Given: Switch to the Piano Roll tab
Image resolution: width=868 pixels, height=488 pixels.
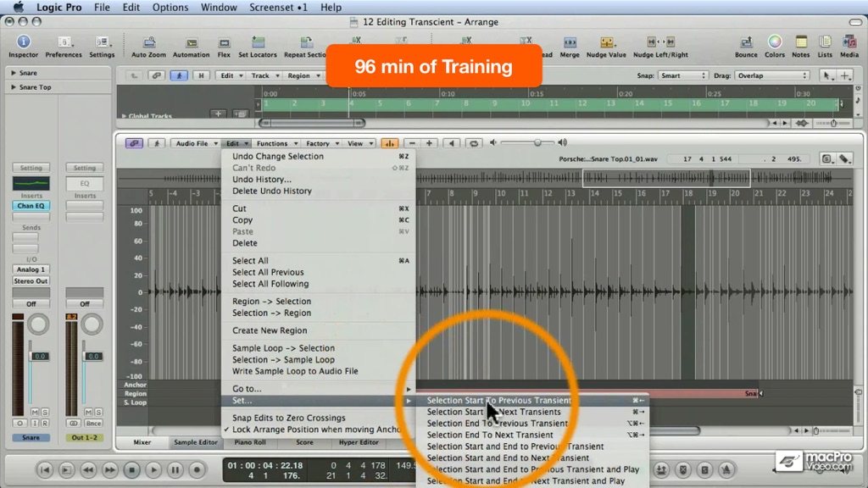Looking at the screenshot, I should click(250, 442).
